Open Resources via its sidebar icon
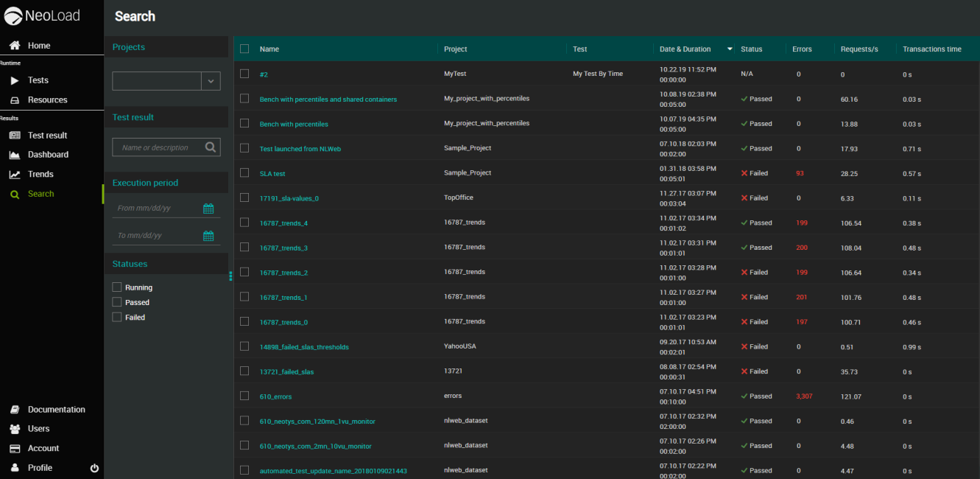980x479 pixels. pos(15,100)
